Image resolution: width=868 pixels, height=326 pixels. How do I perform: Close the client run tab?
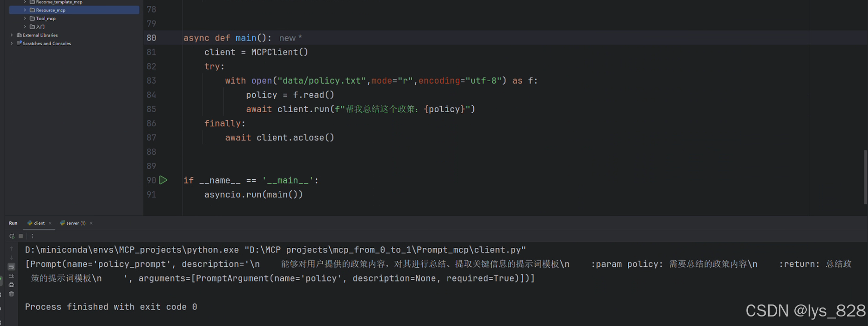coord(50,223)
